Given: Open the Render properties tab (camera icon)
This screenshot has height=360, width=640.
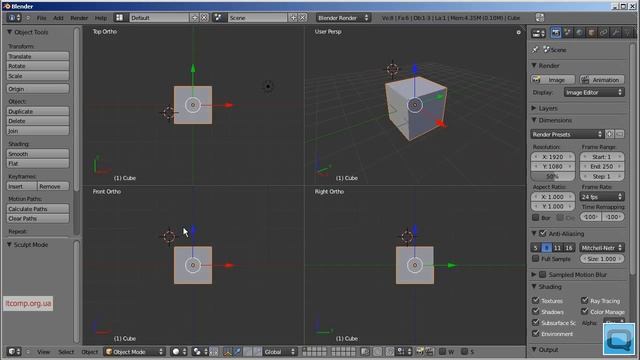Looking at the screenshot, I should click(x=556, y=33).
